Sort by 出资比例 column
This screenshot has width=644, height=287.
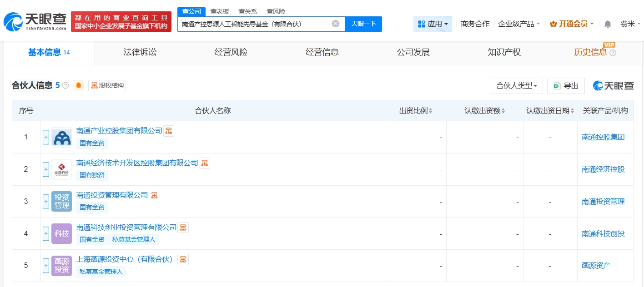coord(416,111)
